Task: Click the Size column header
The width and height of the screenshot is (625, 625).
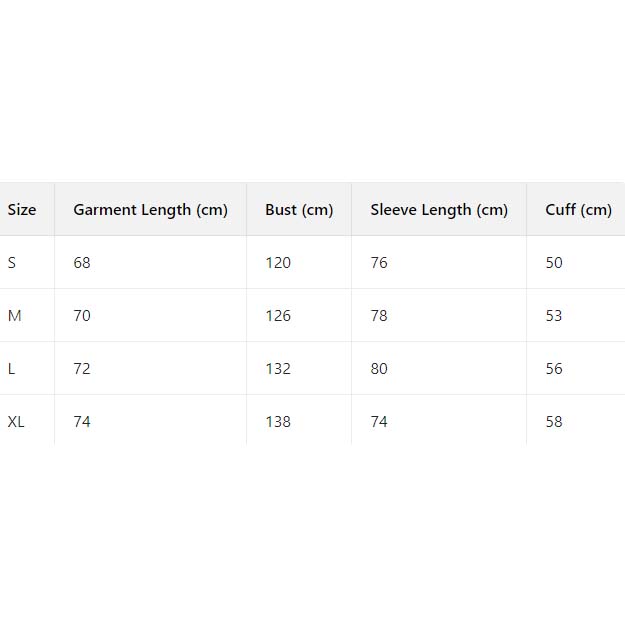Action: [22, 210]
